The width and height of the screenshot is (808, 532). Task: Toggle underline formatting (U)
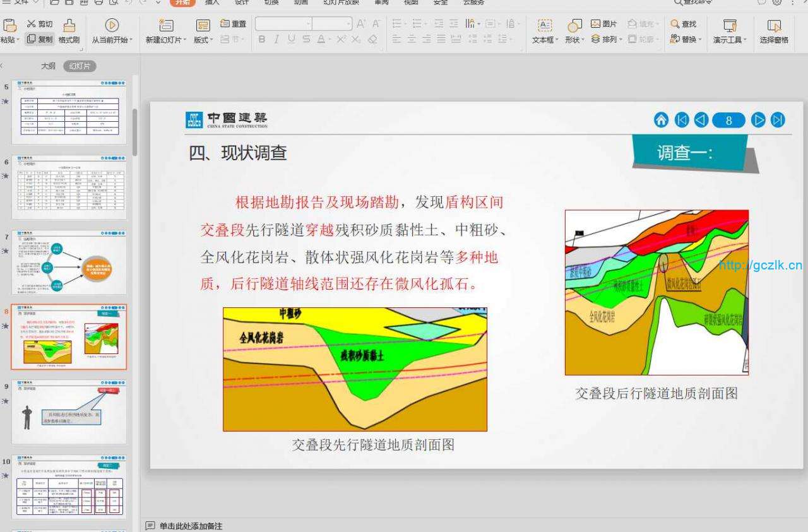(291, 39)
